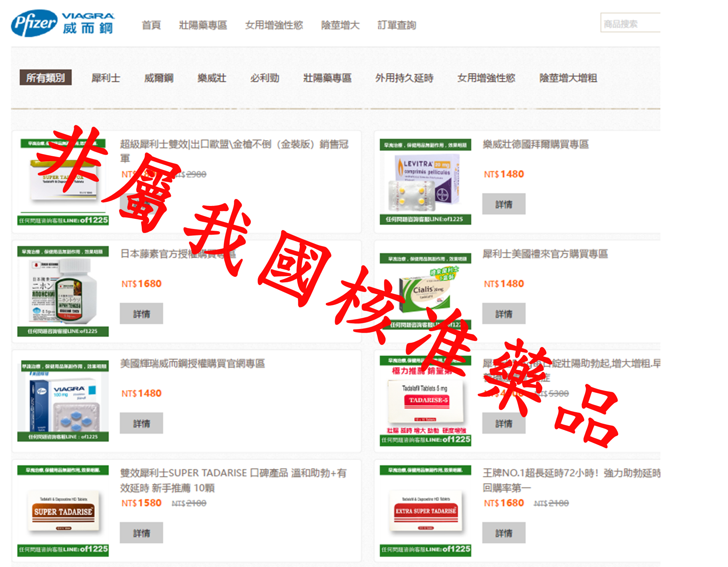
Task: Open the Super Tadarise product thumbnail
Action: [63, 510]
